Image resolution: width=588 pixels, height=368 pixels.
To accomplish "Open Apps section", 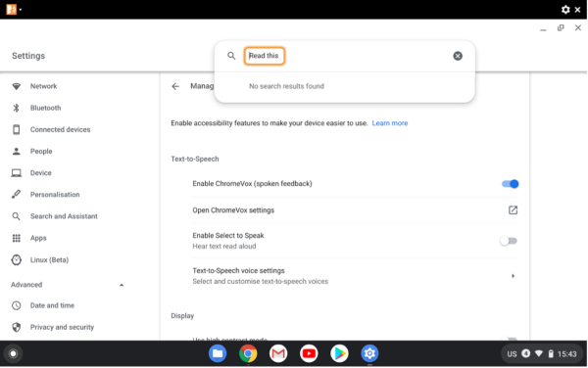I will tap(38, 238).
